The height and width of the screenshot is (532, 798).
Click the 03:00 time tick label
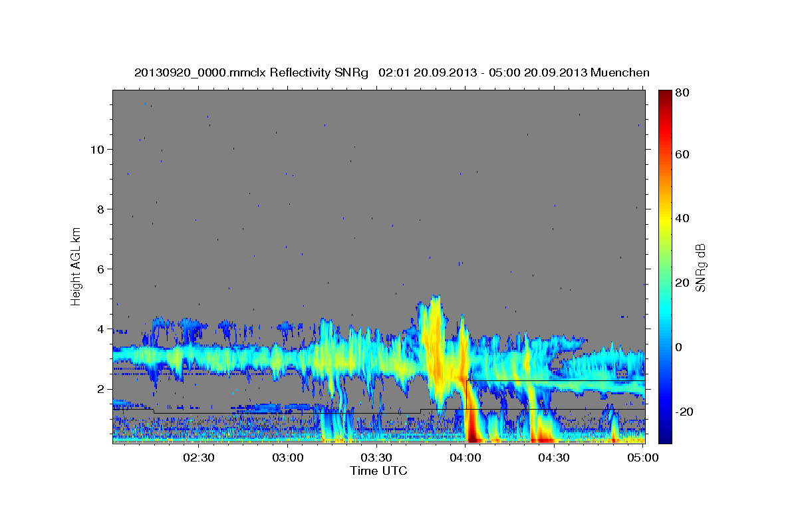tap(288, 458)
